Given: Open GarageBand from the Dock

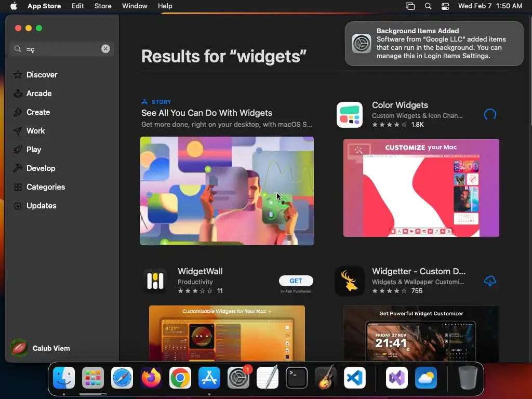Looking at the screenshot, I should point(326,378).
